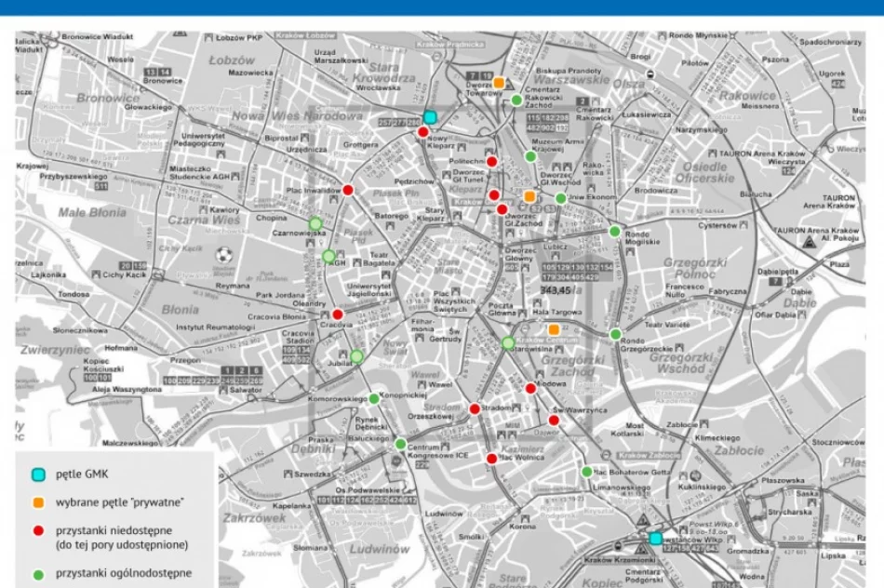The height and width of the screenshot is (588, 884).
Task: Click the orange 'wybrane pętle prywatne' legend swatch
Action: pyautogui.click(x=38, y=502)
